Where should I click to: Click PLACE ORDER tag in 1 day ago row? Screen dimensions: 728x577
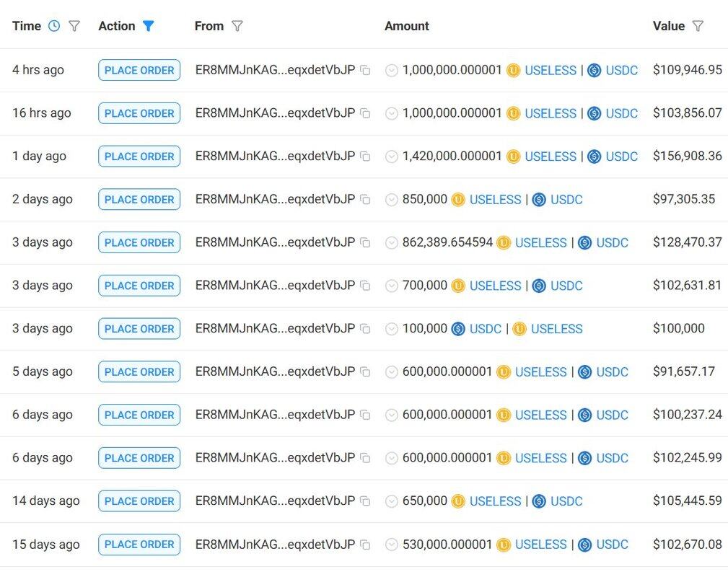139,157
